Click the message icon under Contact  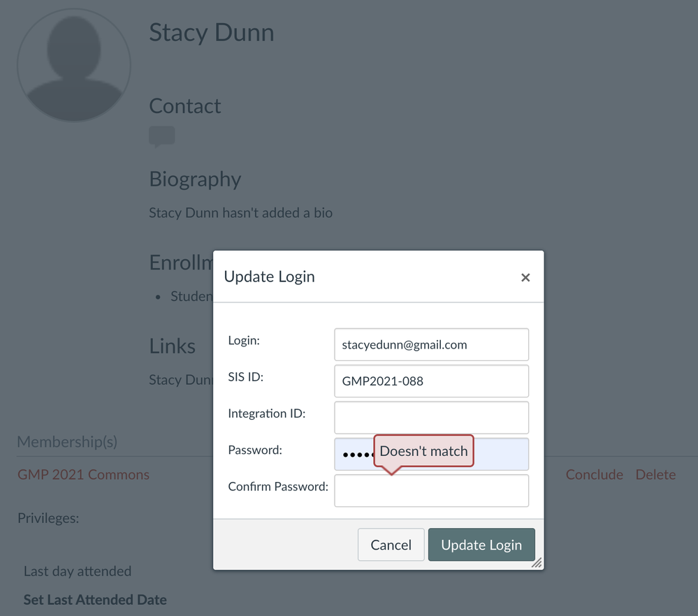pos(161,136)
